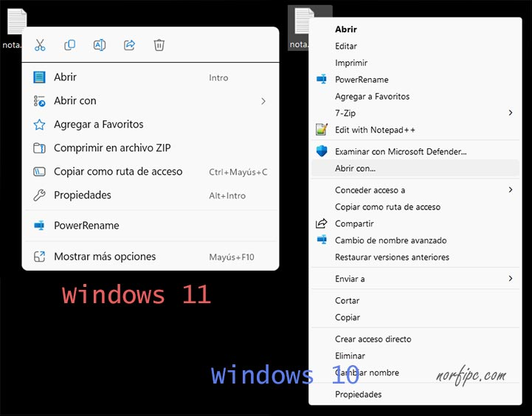Click the Rename icon in Windows 11 menu
This screenshot has width=532, height=416.
(100, 45)
